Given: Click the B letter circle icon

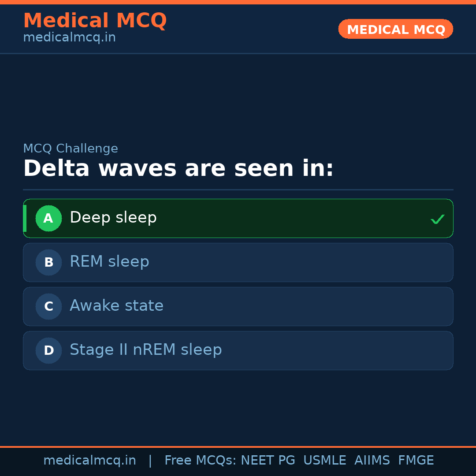Looking at the screenshot, I should click(48, 262).
